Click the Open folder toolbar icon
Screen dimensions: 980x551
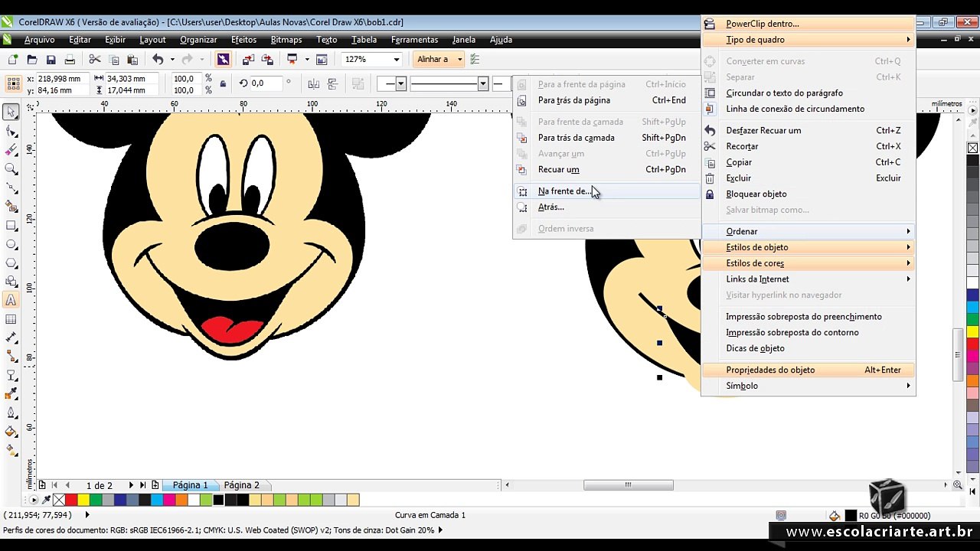click(32, 59)
